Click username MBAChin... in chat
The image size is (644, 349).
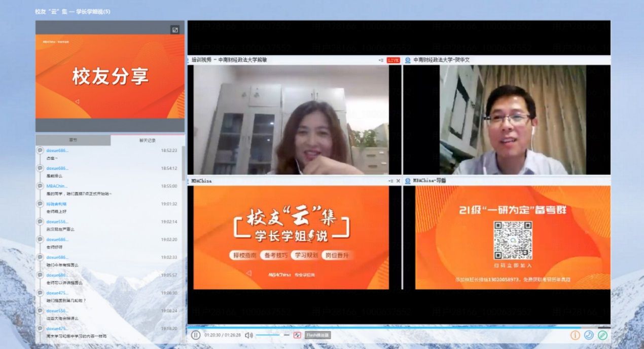coord(57,186)
